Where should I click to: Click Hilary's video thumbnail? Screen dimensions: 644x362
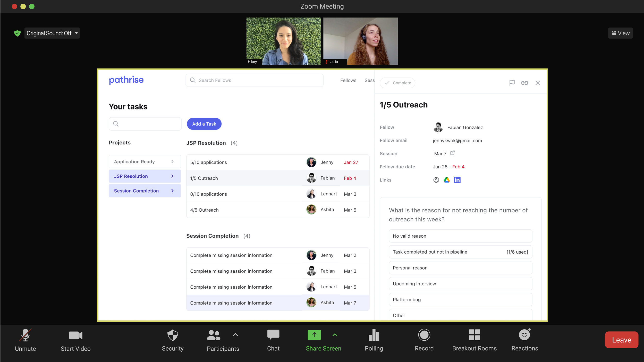[x=284, y=41]
